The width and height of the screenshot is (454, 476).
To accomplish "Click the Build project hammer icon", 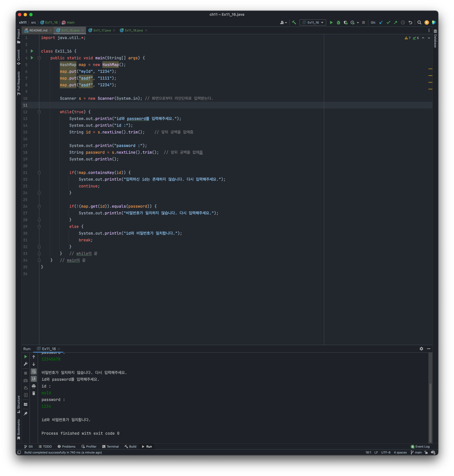I will tap(294, 22).
